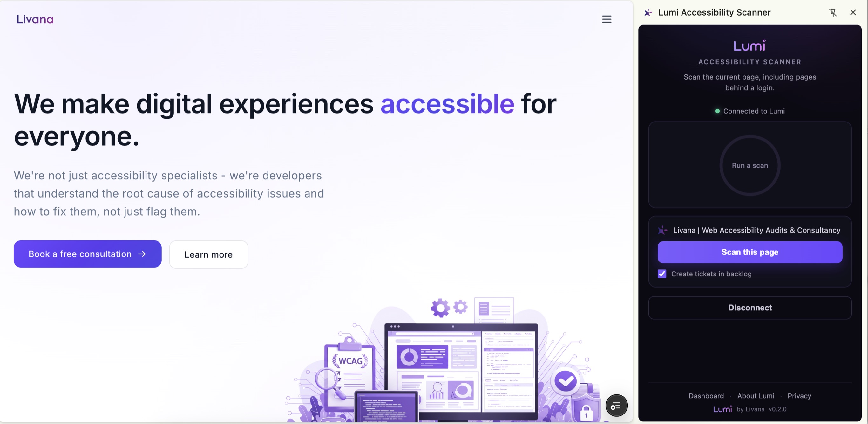This screenshot has height=424, width=868.
Task: Click the highlighted word 'accessible' in headline
Action: click(x=447, y=104)
